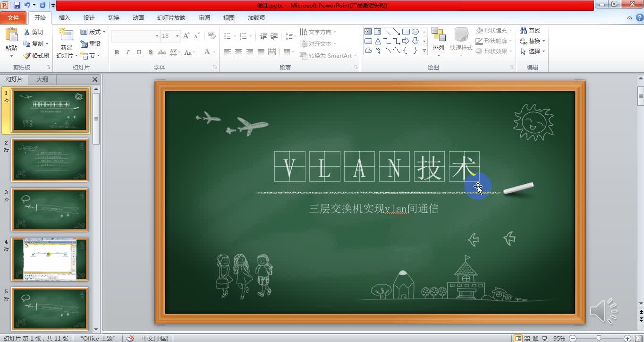Select the center alignment icon
Viewport: 644px width, 342px height.
238,52
